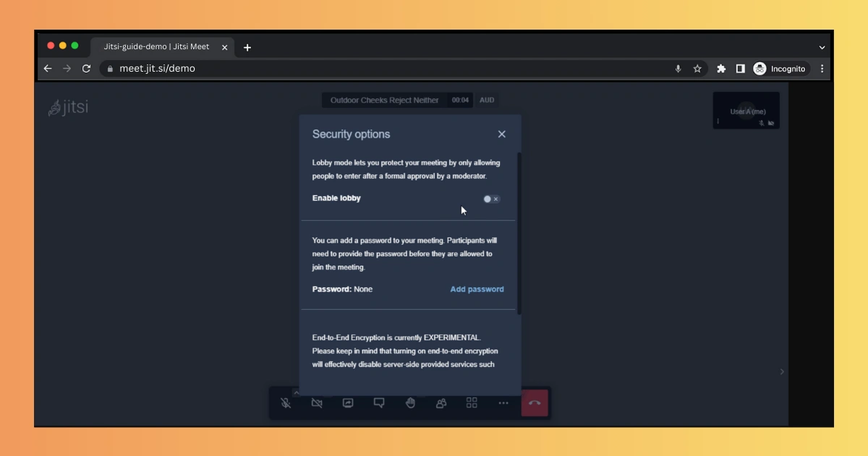Enable the lobby toggle
Screen dimensions: 868x456
point(492,198)
